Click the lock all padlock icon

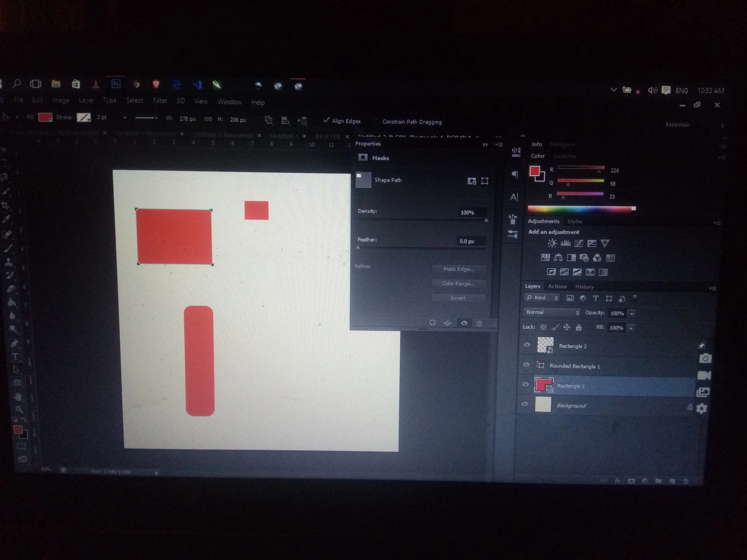[x=579, y=327]
